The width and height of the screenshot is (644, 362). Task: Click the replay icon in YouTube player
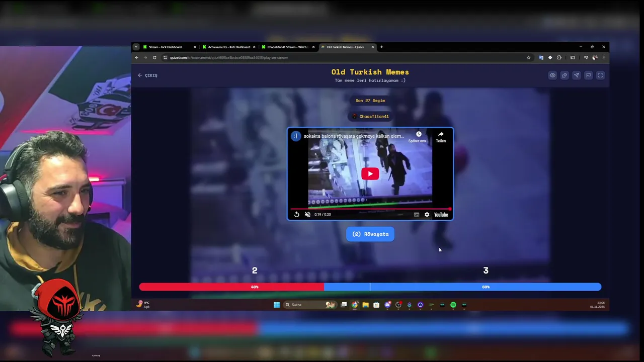[296, 215]
